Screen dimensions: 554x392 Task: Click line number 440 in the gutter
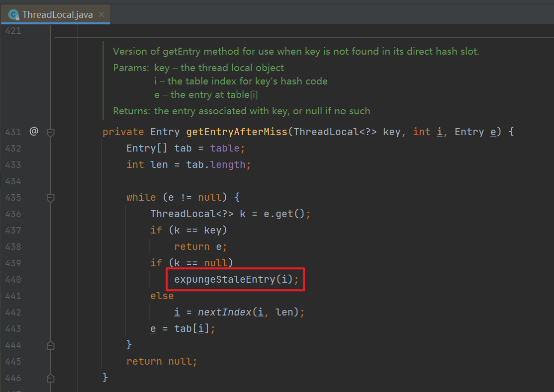pyautogui.click(x=13, y=279)
